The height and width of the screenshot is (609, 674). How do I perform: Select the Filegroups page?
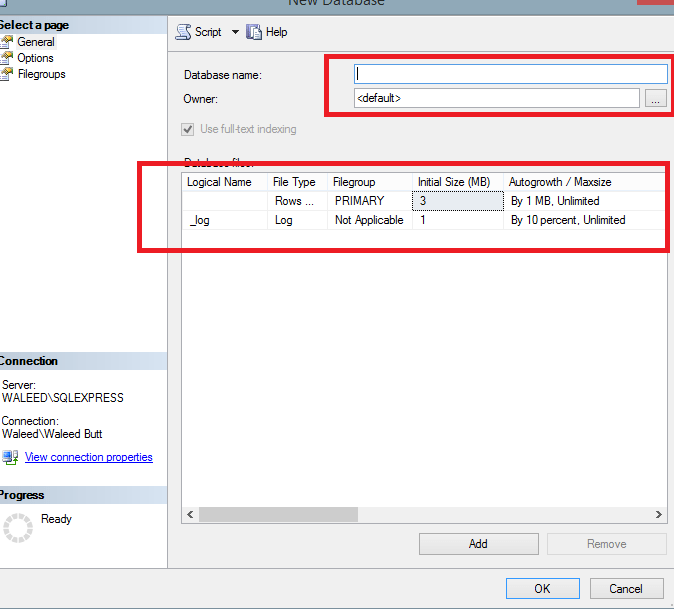pos(41,74)
